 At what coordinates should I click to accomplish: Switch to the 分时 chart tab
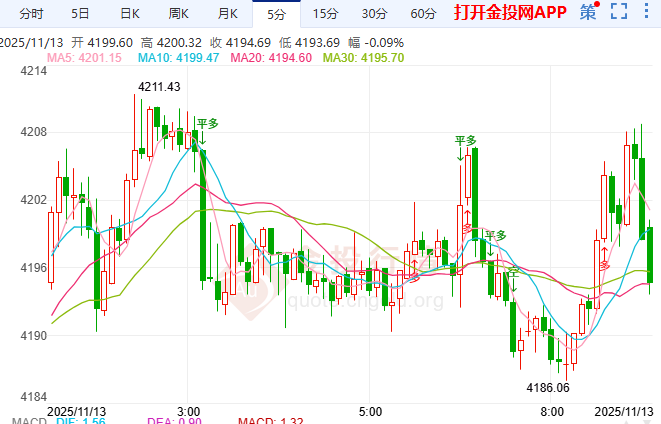pyautogui.click(x=31, y=14)
